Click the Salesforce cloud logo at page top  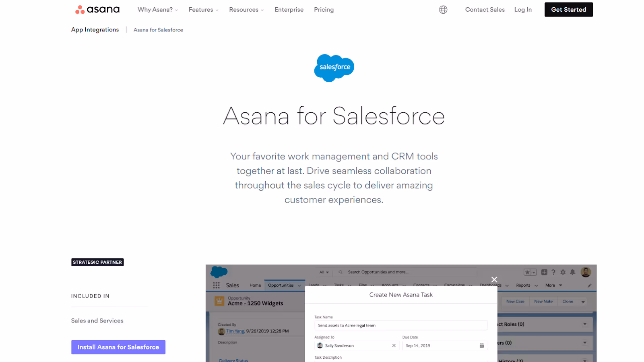[x=334, y=68]
